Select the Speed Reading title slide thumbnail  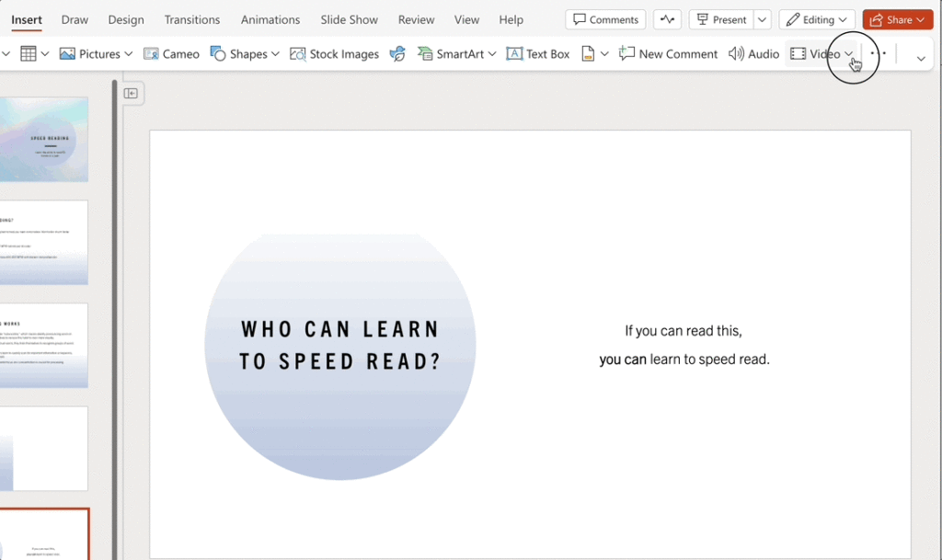[44, 140]
